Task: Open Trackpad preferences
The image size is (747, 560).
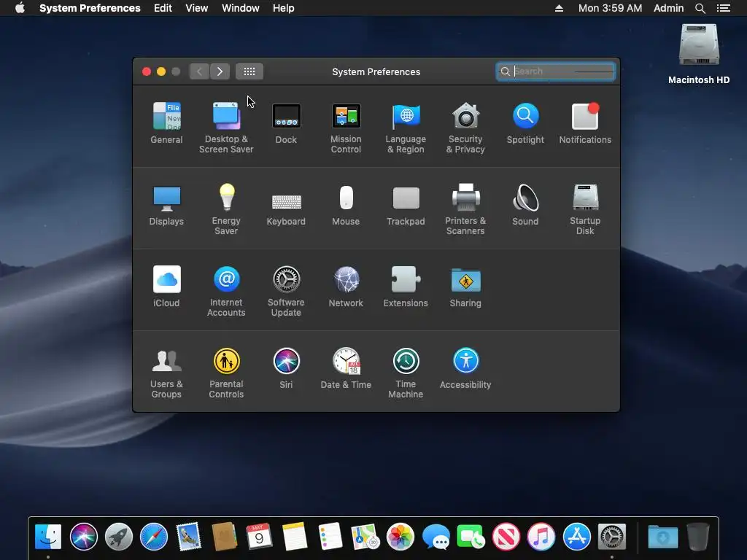Action: pos(406,205)
